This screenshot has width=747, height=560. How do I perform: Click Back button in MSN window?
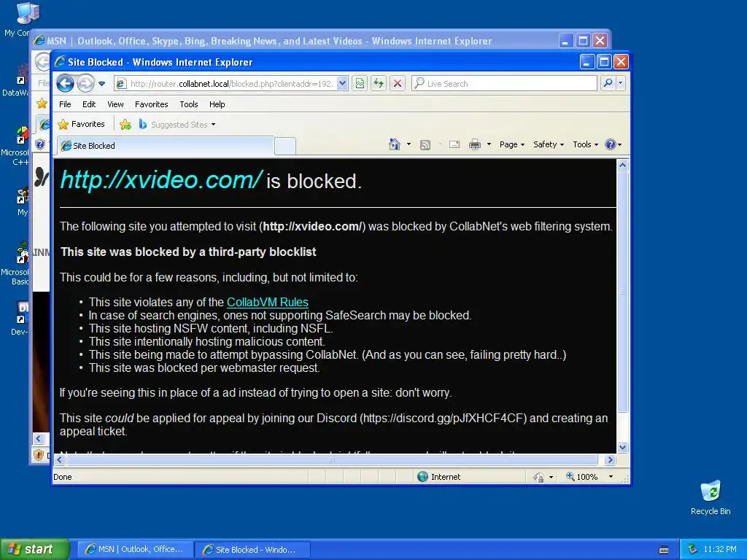[42, 61]
